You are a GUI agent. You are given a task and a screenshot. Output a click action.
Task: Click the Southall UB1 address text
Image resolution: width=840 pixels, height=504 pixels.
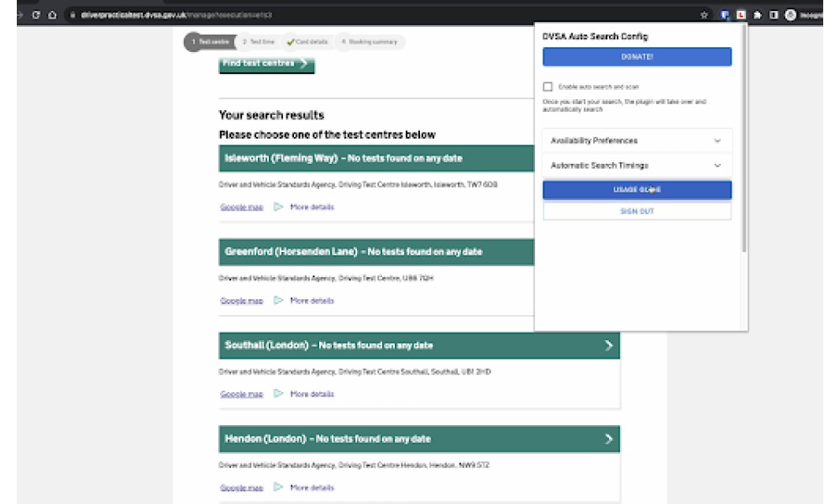(354, 372)
